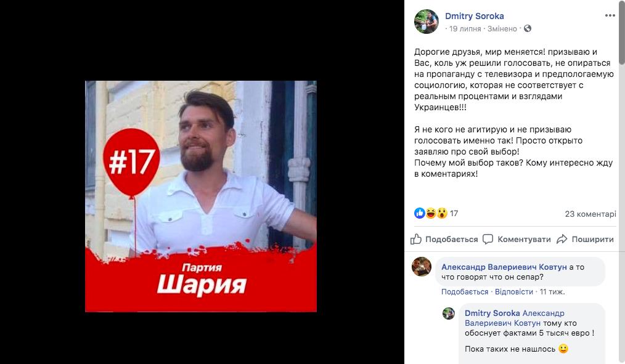Click the 11 тиж. comment timestamp

tap(552, 292)
